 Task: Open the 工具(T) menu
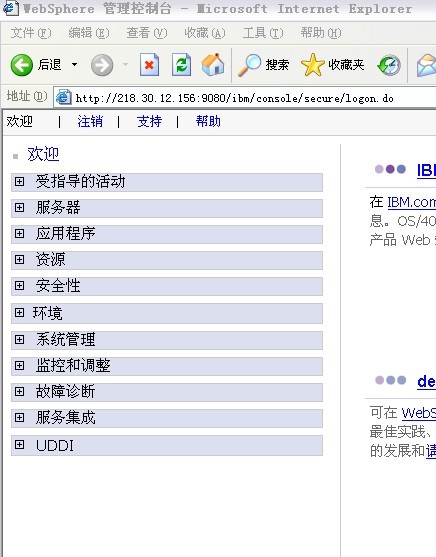263,33
